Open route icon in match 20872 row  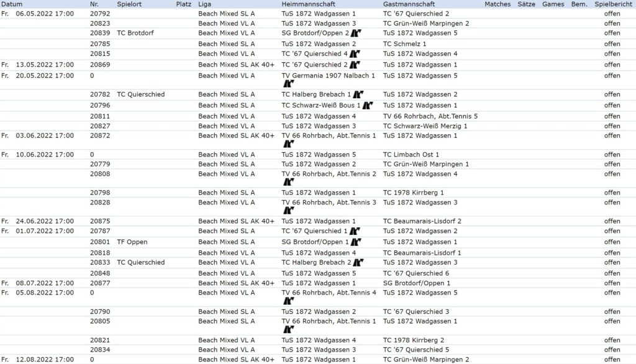[x=288, y=144]
